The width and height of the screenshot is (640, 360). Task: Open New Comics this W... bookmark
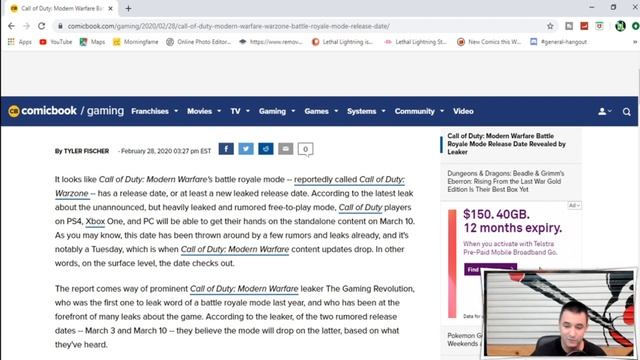489,42
